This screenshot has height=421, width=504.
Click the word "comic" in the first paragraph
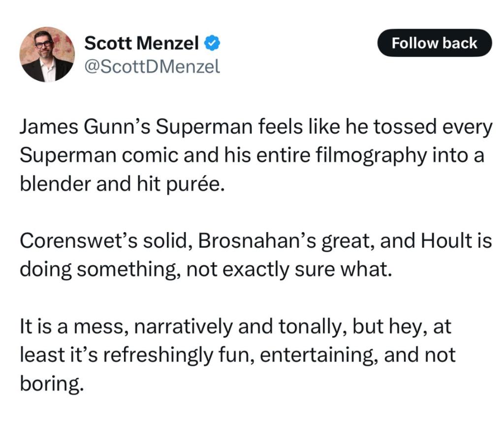point(150,155)
